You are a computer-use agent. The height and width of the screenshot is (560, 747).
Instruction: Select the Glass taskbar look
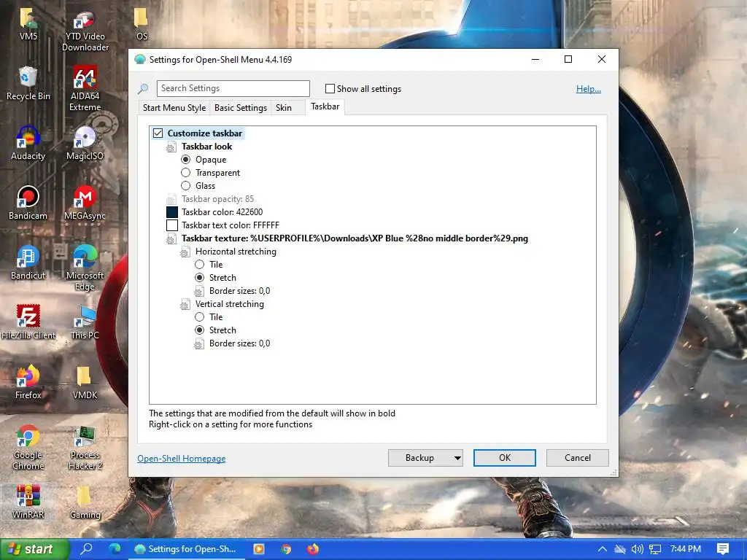pos(186,186)
